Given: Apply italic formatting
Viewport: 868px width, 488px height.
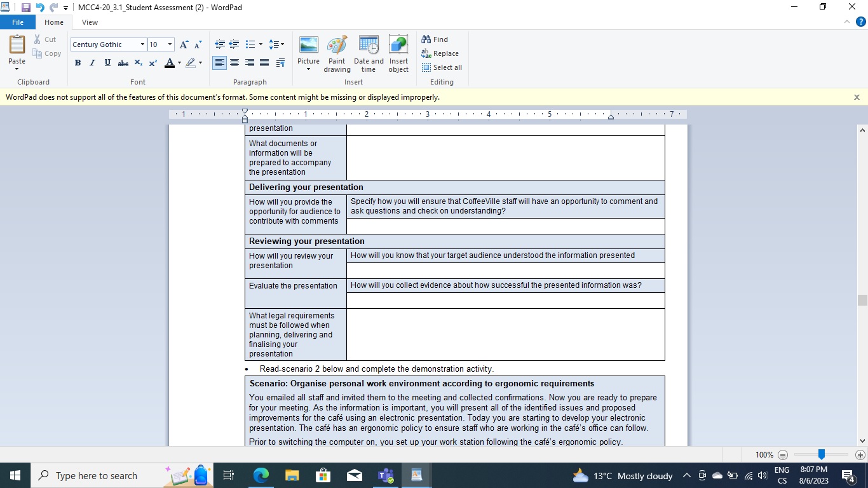Looking at the screenshot, I should [92, 63].
